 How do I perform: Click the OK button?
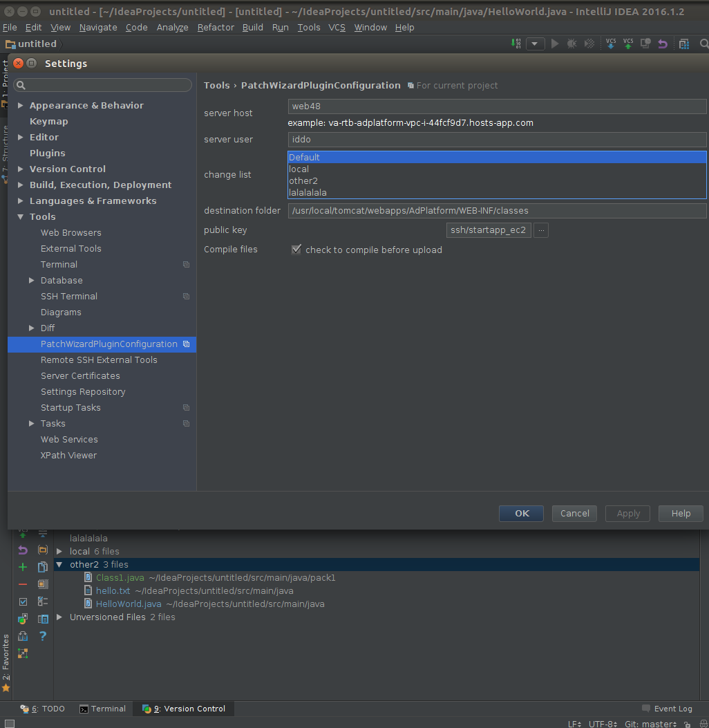pyautogui.click(x=521, y=514)
